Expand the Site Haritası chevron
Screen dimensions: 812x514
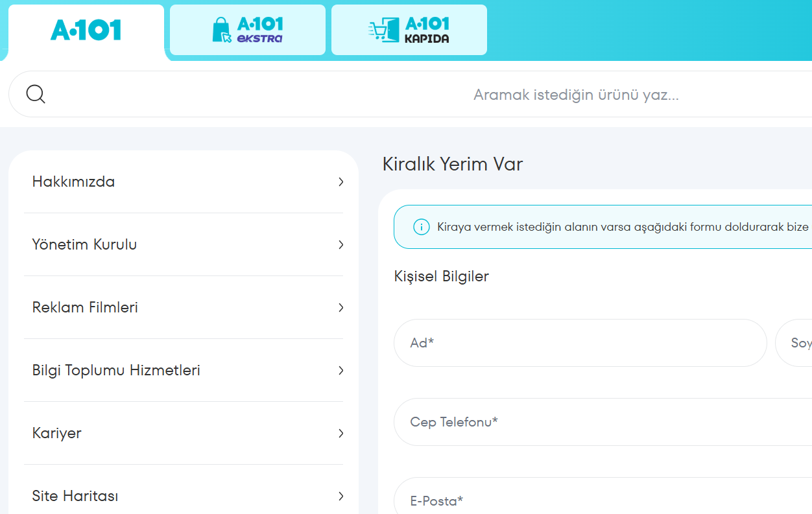340,496
